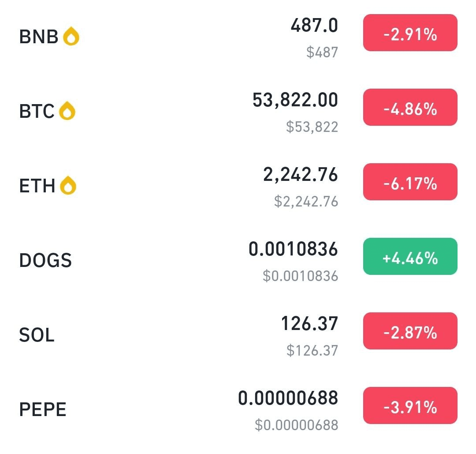Open the BNB coin row

pyautogui.click(x=238, y=37)
